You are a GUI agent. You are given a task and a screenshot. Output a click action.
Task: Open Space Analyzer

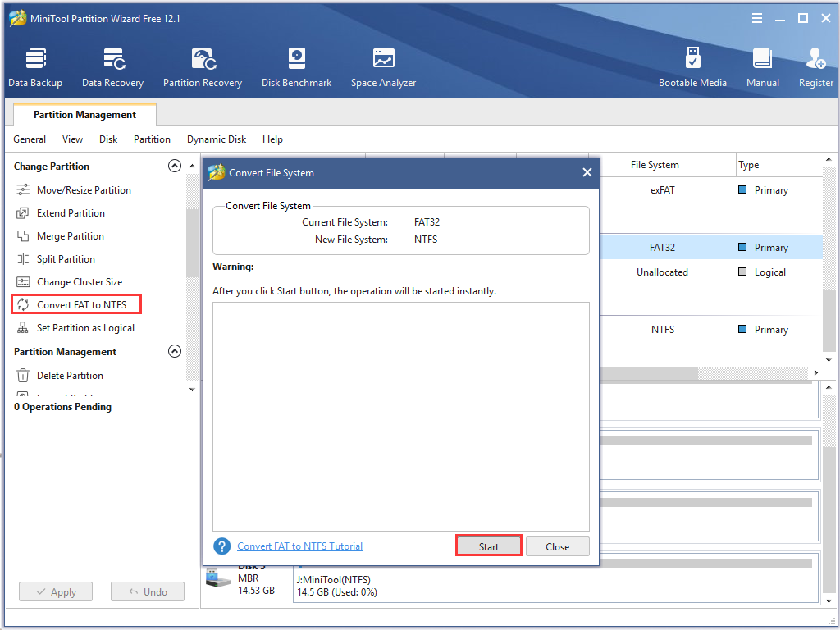[383, 67]
